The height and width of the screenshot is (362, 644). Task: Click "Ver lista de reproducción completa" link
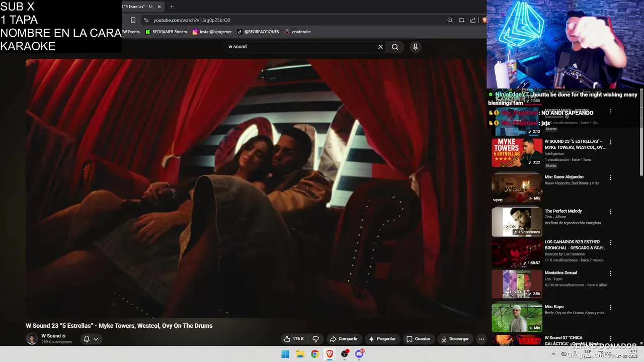click(573, 223)
